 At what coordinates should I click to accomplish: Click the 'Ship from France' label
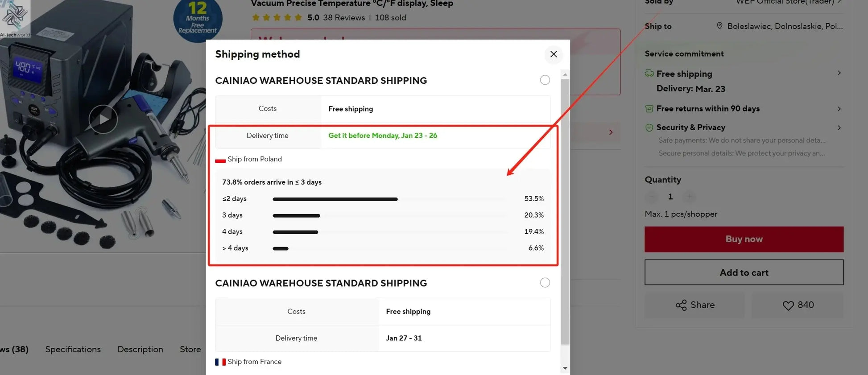click(255, 362)
